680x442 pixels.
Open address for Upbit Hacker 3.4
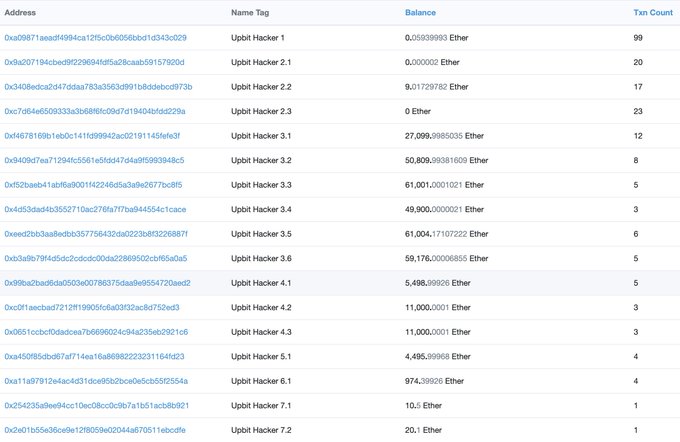(95, 209)
